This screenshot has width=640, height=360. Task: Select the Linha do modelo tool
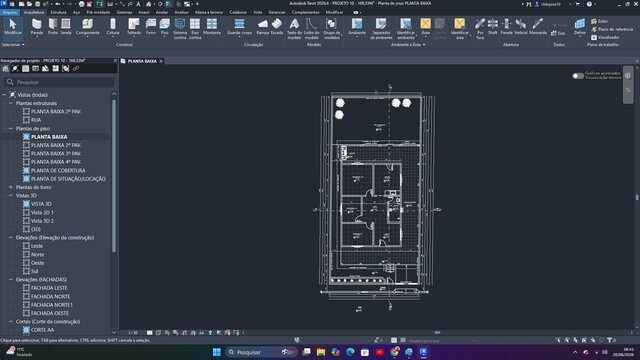311,29
